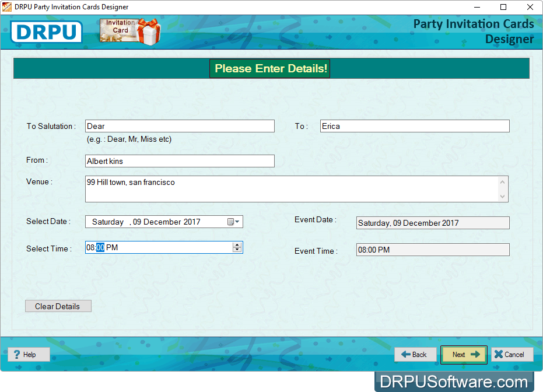
Task: Click the 'Please Enter Details!' heading
Action: [x=270, y=68]
